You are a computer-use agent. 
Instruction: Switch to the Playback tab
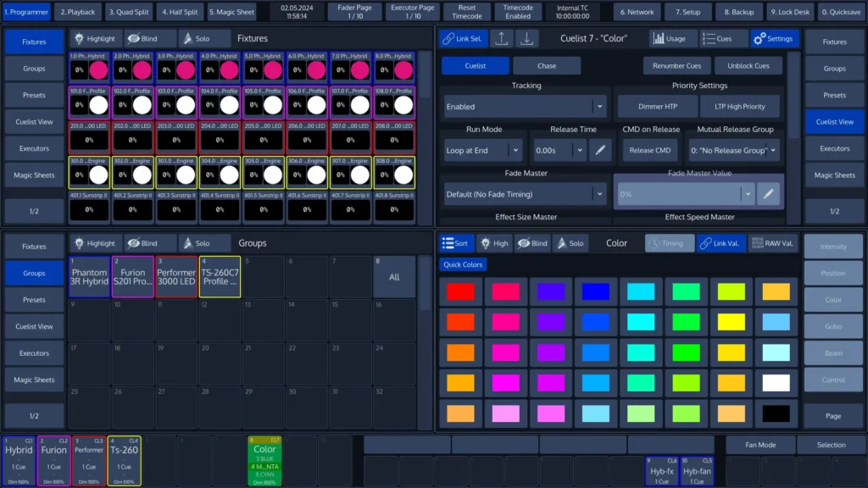[x=76, y=13]
